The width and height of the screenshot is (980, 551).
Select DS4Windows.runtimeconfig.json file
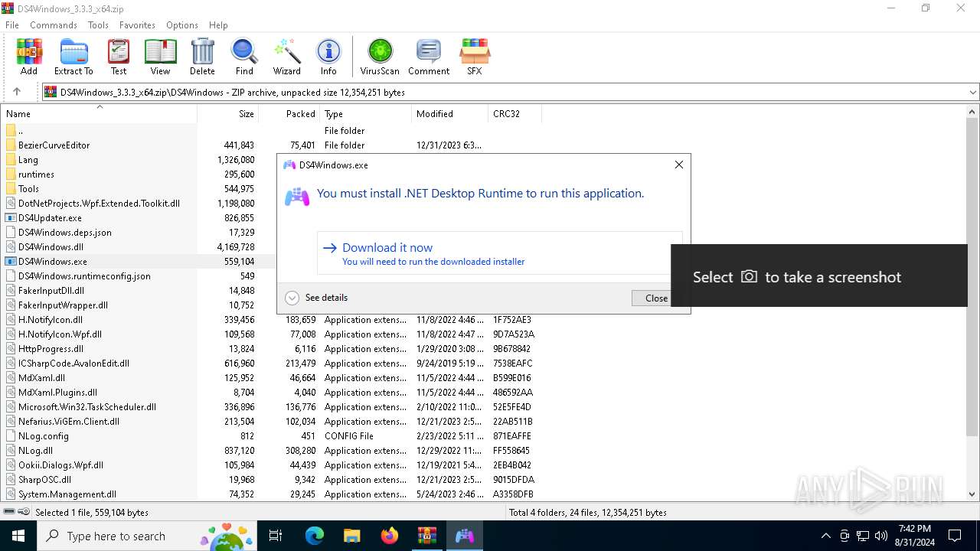(84, 276)
